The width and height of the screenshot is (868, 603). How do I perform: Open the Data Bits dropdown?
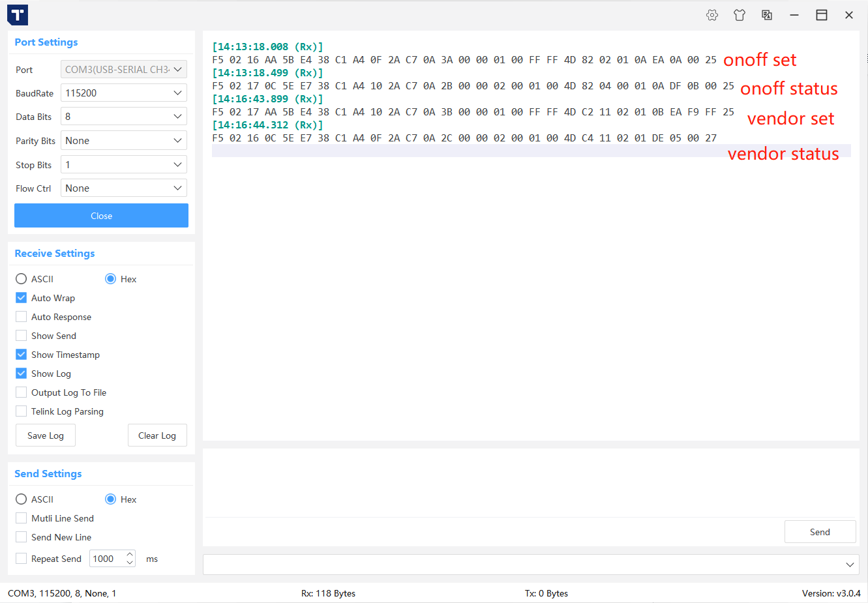pyautogui.click(x=124, y=116)
